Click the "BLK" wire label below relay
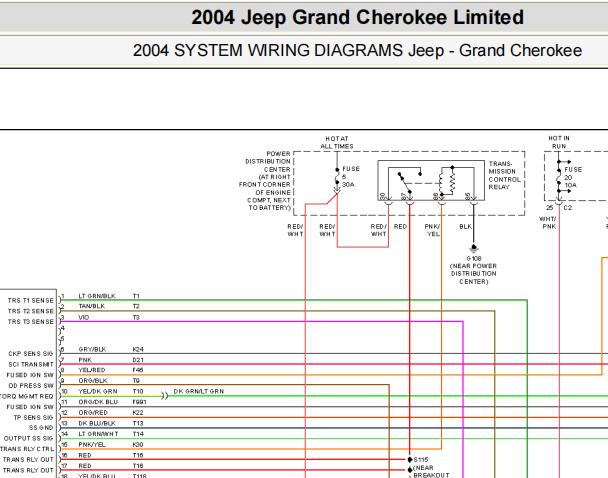Viewport: 608px width, 478px height. (465, 226)
